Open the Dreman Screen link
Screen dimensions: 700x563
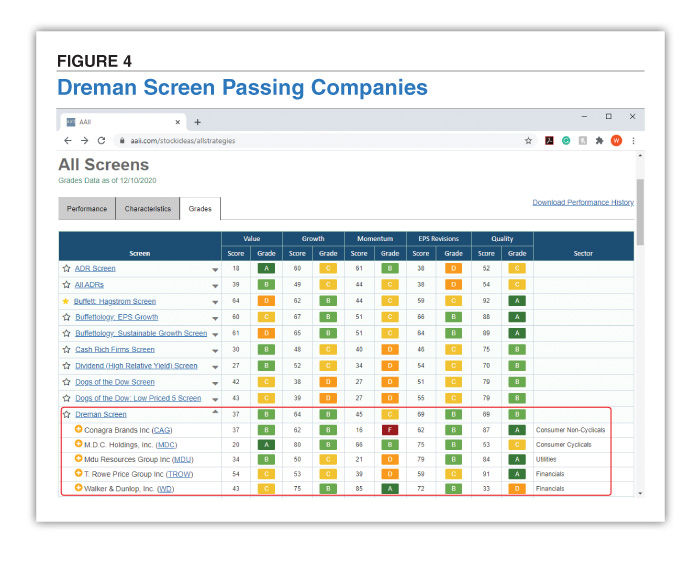[x=101, y=414]
